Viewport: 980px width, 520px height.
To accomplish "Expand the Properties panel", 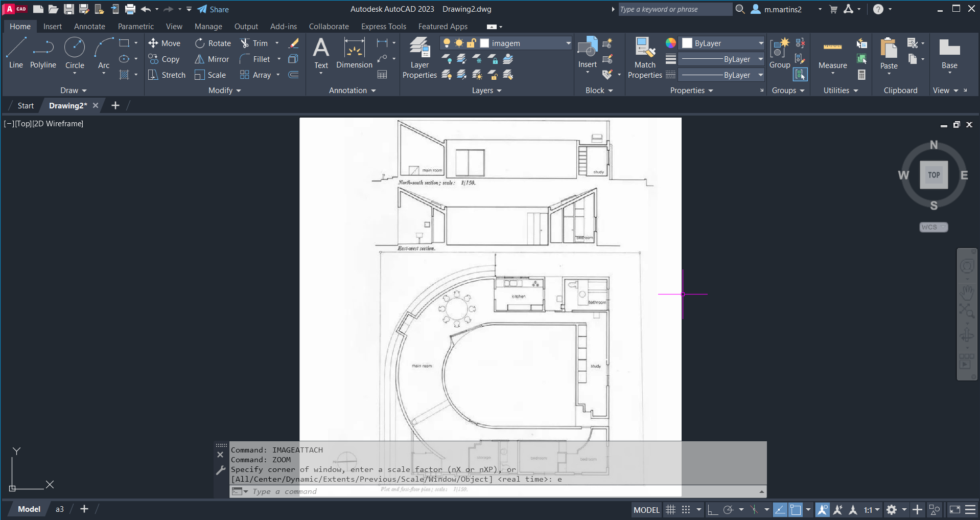I will click(692, 91).
